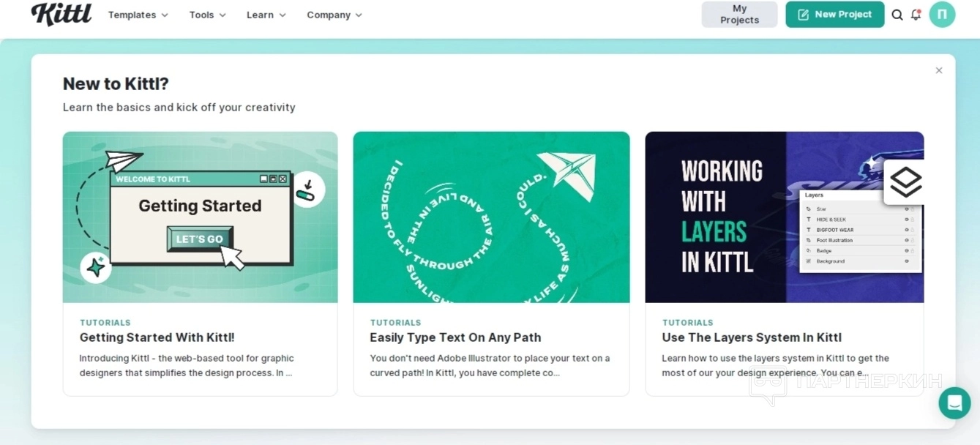This screenshot has width=980, height=445.
Task: Expand the Learn dropdown menu
Action: [x=266, y=15]
